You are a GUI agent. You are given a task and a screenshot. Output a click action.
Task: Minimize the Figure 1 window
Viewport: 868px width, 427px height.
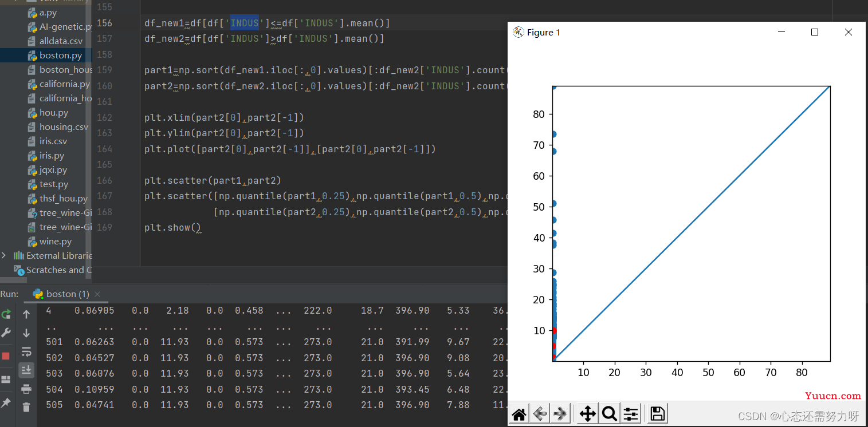coord(781,32)
